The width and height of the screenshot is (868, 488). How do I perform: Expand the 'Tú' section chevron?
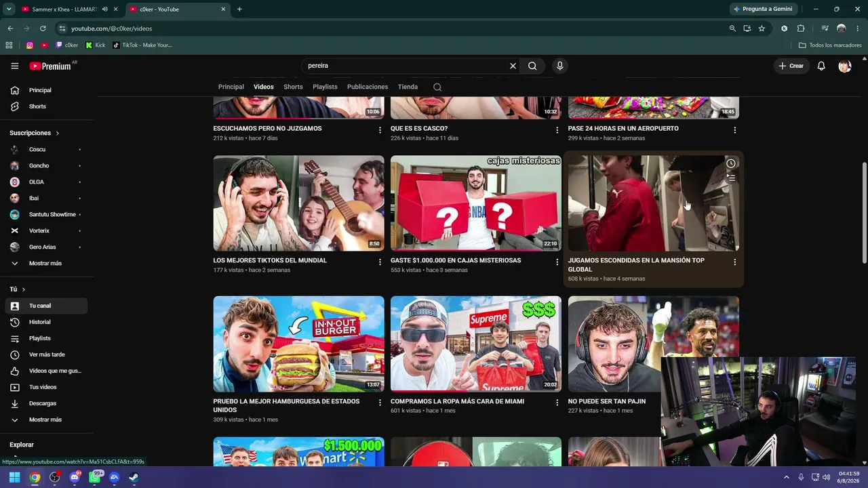click(23, 289)
